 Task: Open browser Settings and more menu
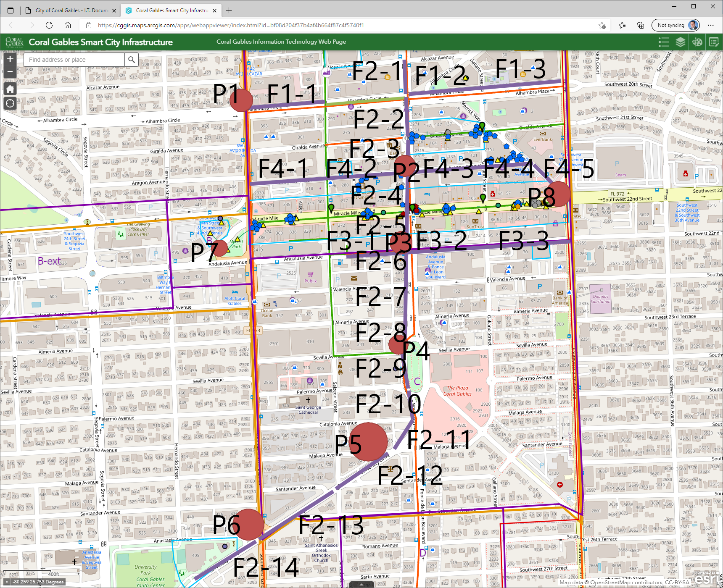click(711, 25)
